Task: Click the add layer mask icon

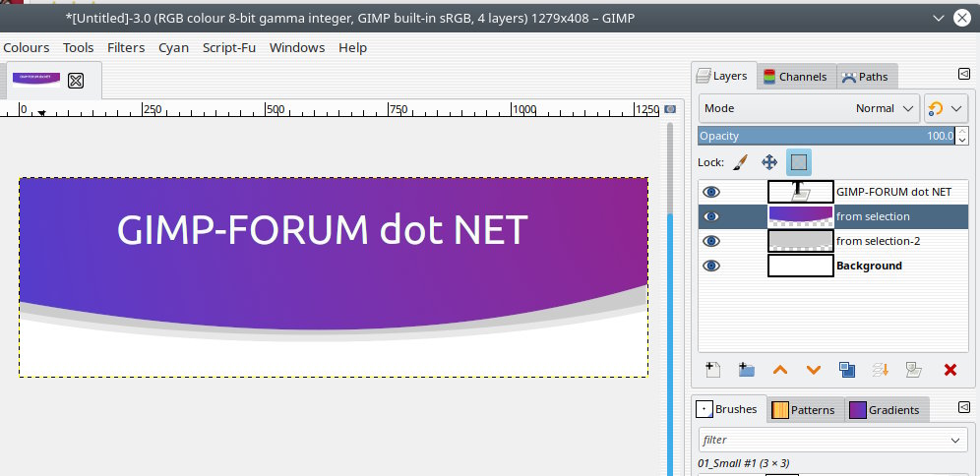Action: (x=914, y=369)
